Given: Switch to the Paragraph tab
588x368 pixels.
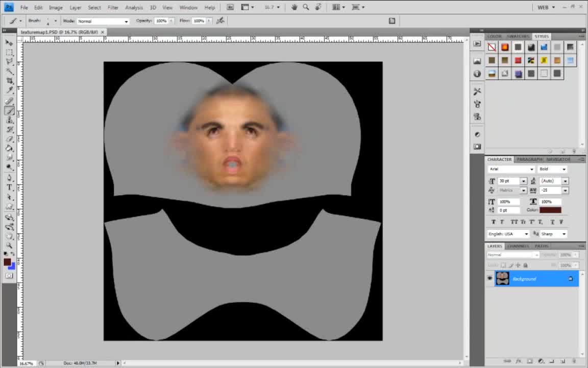Looking at the screenshot, I should point(529,159).
